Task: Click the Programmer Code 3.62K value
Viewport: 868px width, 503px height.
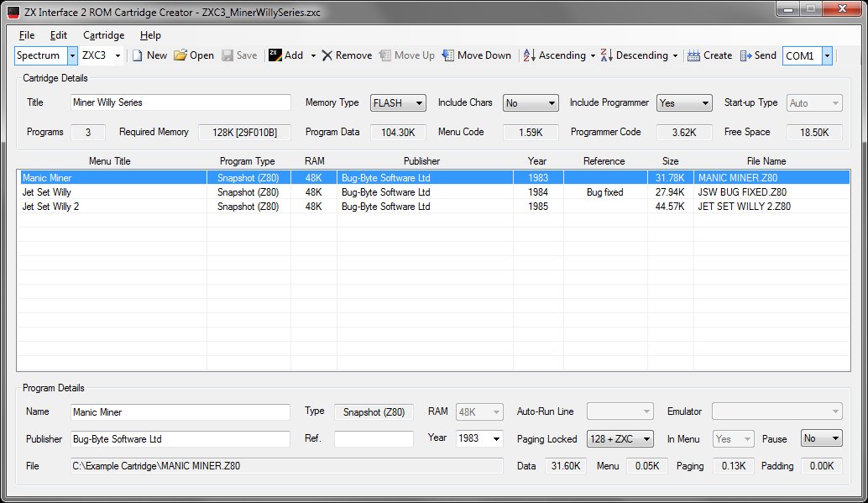Action: click(684, 133)
